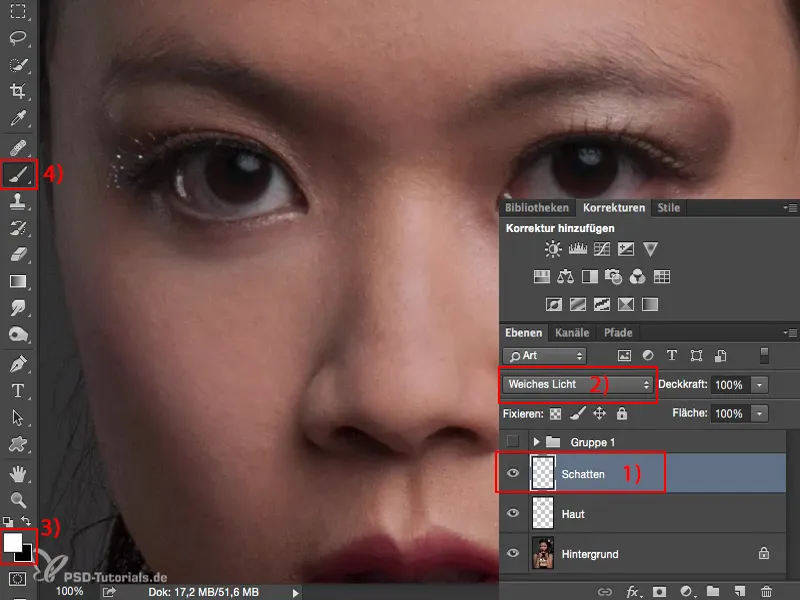Viewport: 800px width, 600px height.
Task: Open the Deckkraft opacity dropdown arrow
Action: pyautogui.click(x=759, y=384)
